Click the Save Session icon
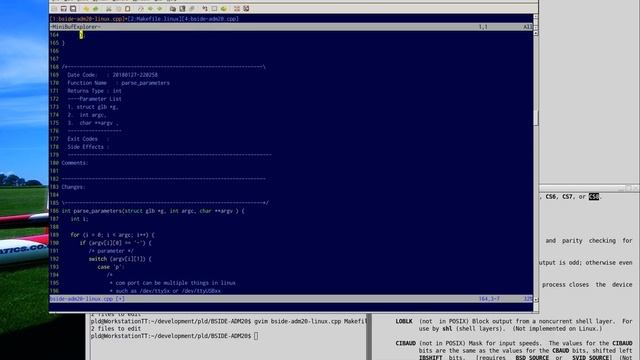 click(x=182, y=9)
